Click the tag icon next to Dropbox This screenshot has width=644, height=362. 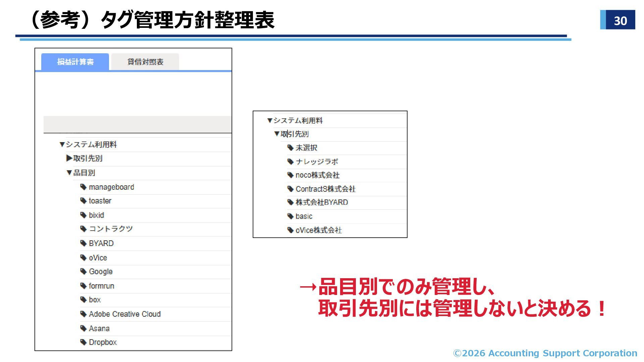(84, 342)
